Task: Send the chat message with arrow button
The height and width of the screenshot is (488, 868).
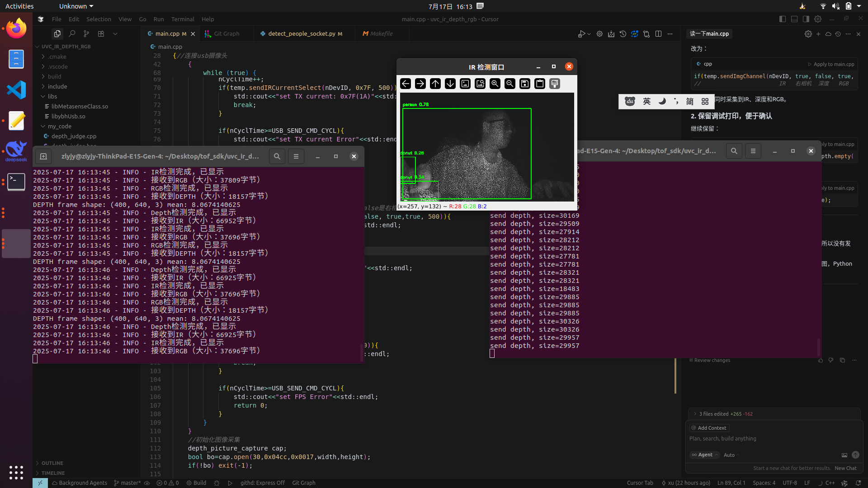Action: click(x=855, y=455)
